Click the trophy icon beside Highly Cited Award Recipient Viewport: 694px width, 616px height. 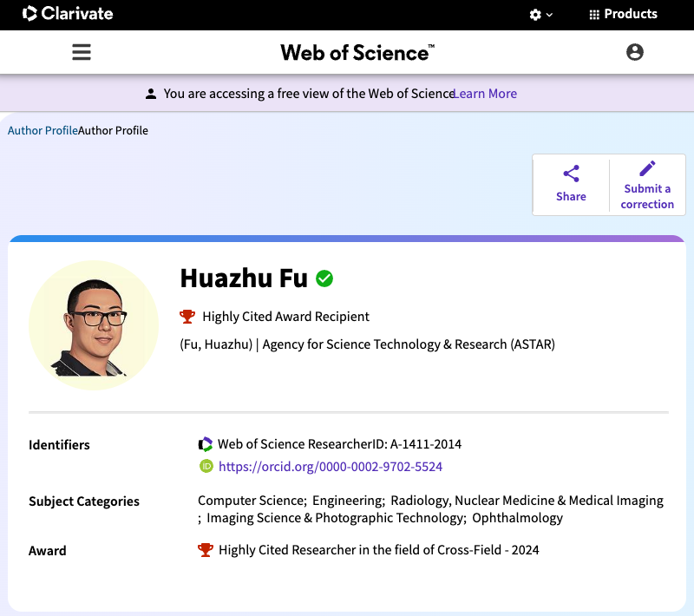187,317
